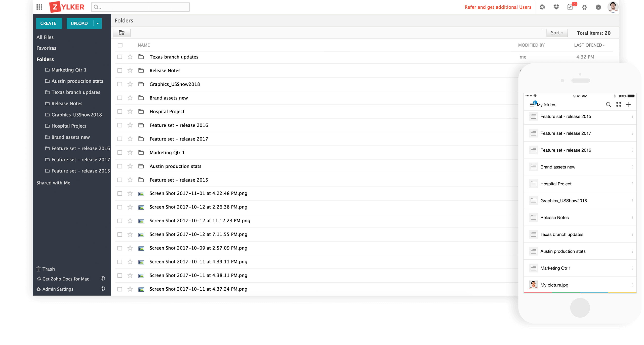The width and height of the screenshot is (644, 345).
Task: Click Refer and get additional Users link
Action: point(498,7)
